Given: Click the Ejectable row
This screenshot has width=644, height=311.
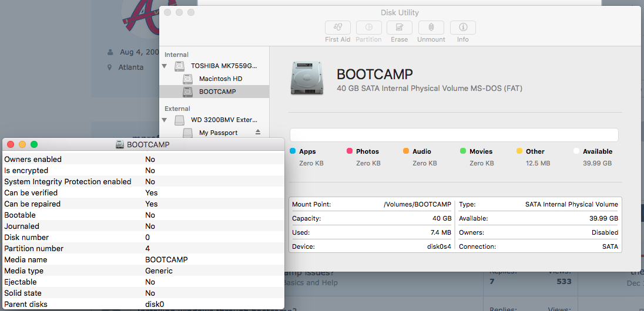Looking at the screenshot, I should (143, 282).
